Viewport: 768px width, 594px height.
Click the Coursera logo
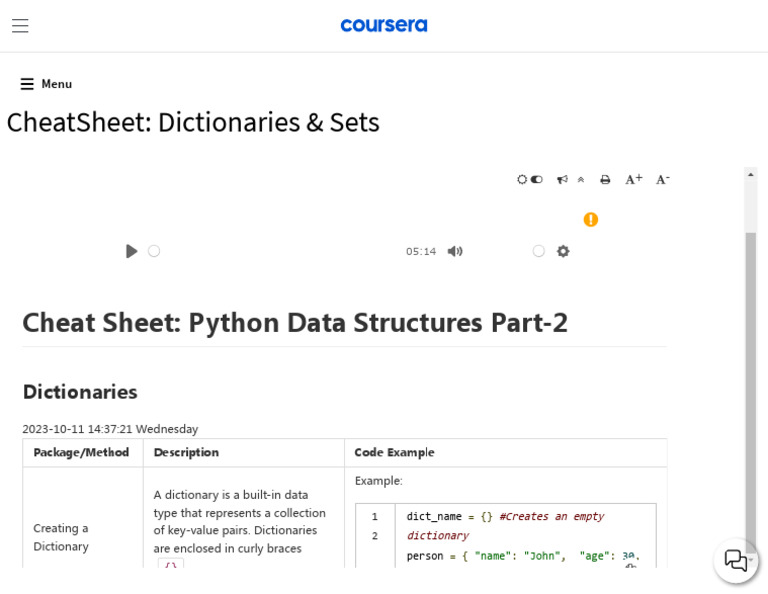coord(384,25)
